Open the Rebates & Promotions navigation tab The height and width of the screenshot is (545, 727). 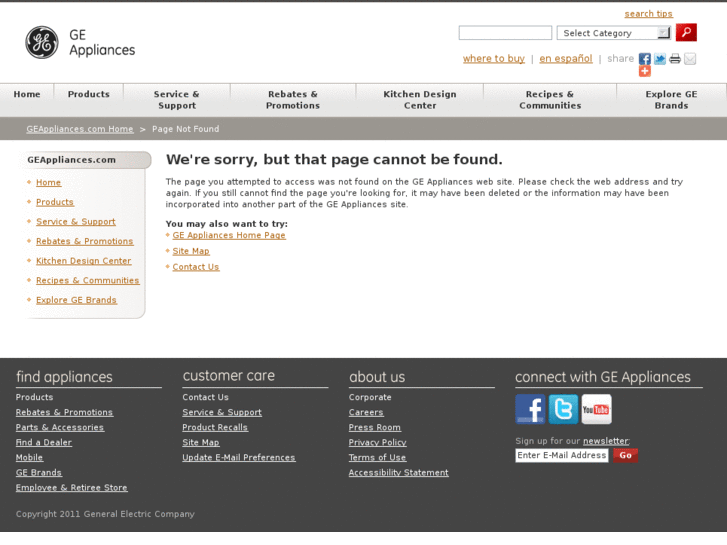coord(293,100)
